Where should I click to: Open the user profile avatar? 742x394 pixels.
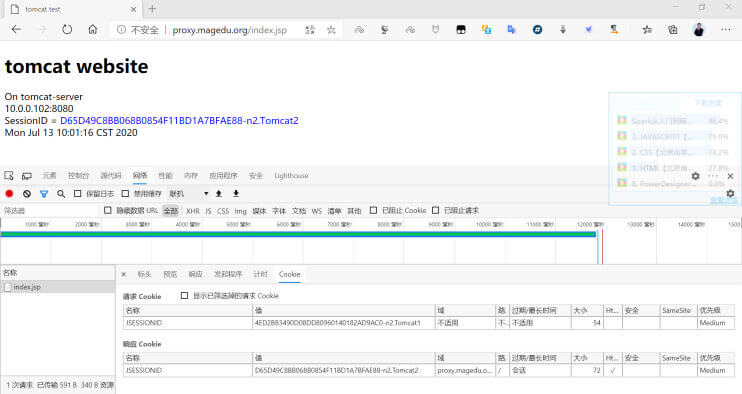[x=698, y=30]
